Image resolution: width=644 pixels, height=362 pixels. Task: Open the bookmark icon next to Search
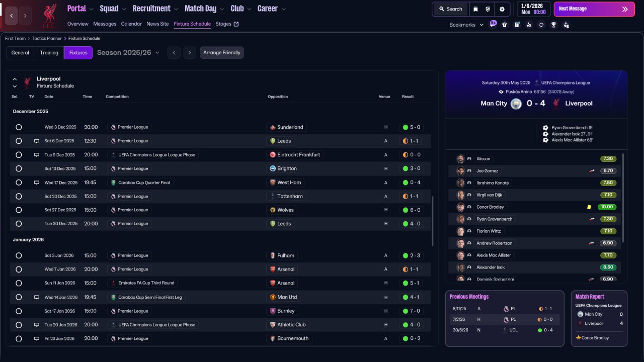point(475,9)
